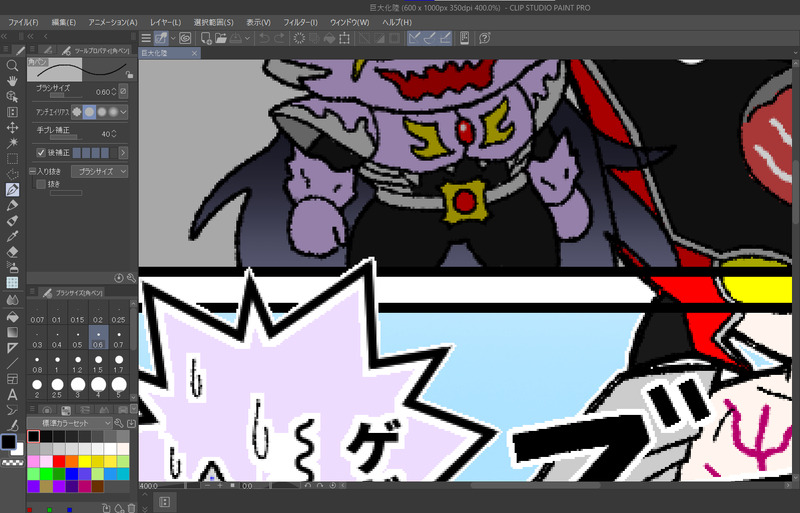Open the 編集(E) menu
The height and width of the screenshot is (513, 800).
[x=63, y=22]
